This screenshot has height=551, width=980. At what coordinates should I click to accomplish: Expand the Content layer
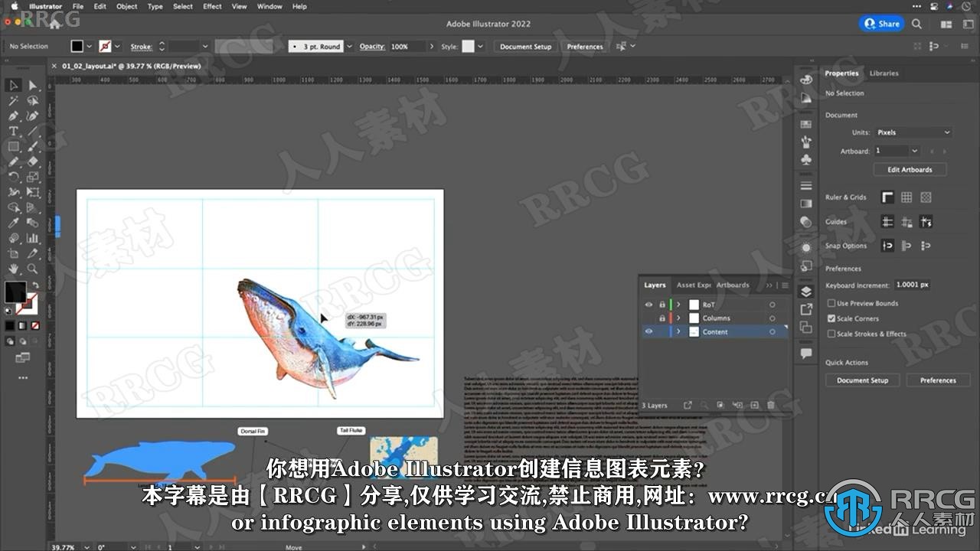tap(678, 332)
